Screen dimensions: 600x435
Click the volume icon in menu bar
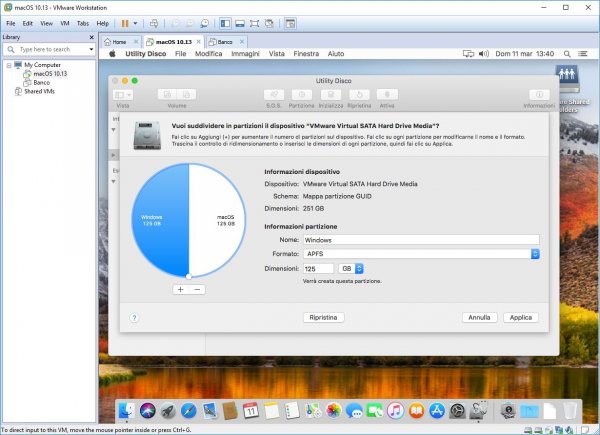click(x=484, y=54)
